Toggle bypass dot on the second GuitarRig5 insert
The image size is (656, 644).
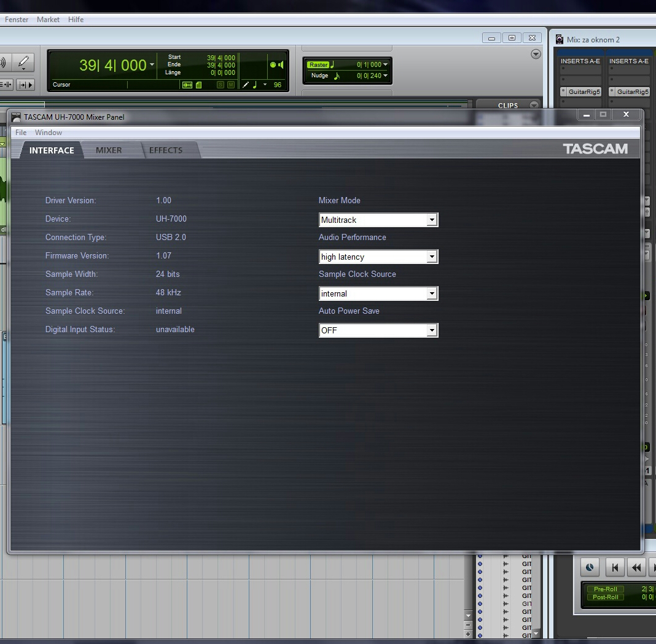point(612,91)
